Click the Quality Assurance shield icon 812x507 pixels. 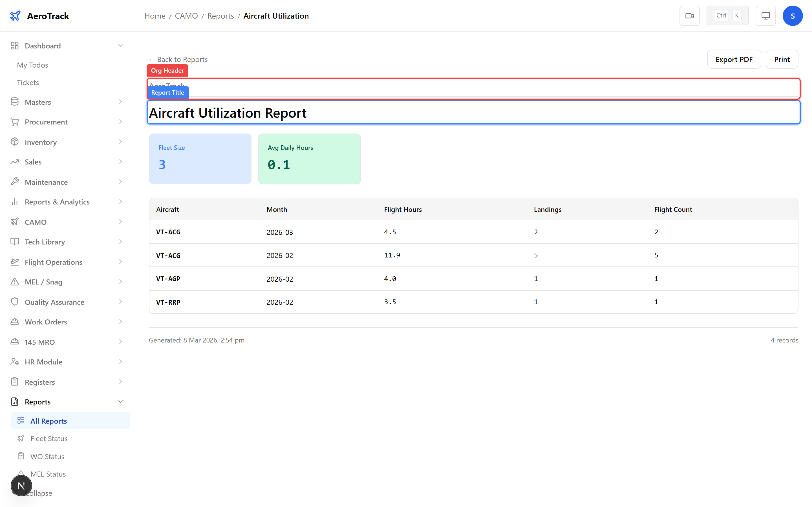click(14, 302)
